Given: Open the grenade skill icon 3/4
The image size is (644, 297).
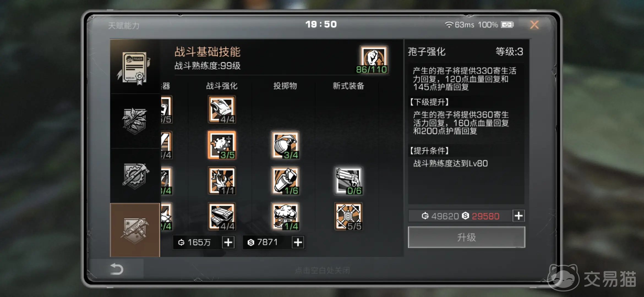Looking at the screenshot, I should [285, 145].
